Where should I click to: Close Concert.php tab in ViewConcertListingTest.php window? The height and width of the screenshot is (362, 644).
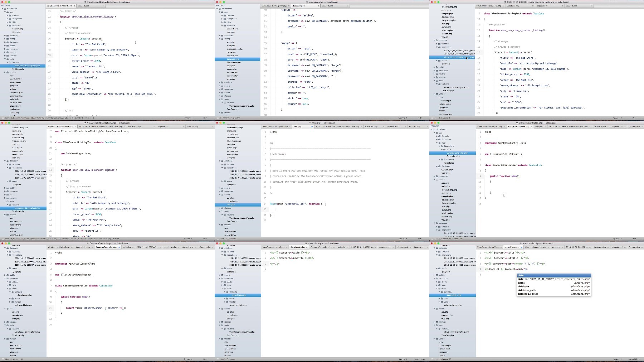104,6
